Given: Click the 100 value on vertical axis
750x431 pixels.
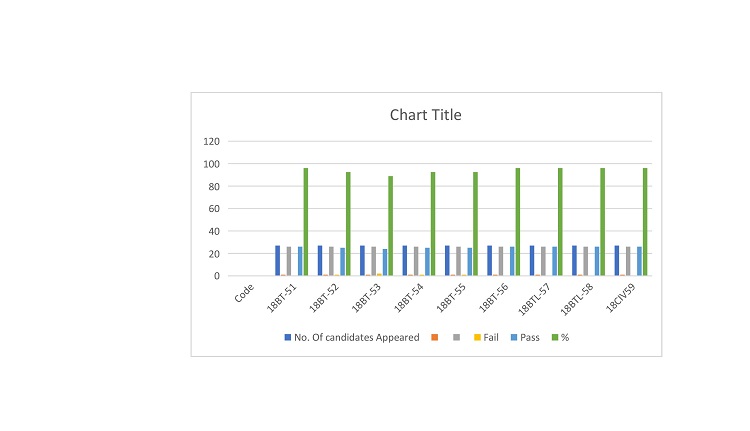Looking at the screenshot, I should pos(211,164).
